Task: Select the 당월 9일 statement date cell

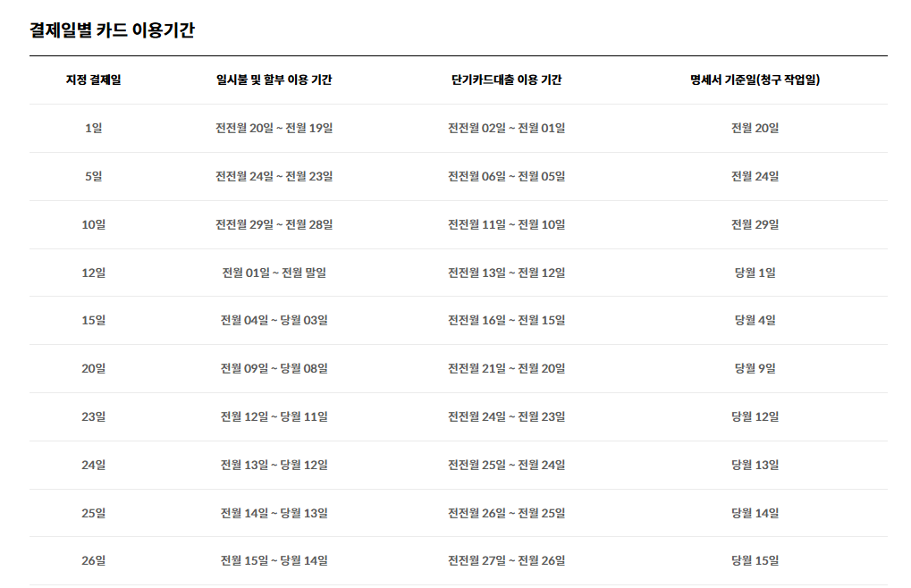Action: pyautogui.click(x=755, y=368)
